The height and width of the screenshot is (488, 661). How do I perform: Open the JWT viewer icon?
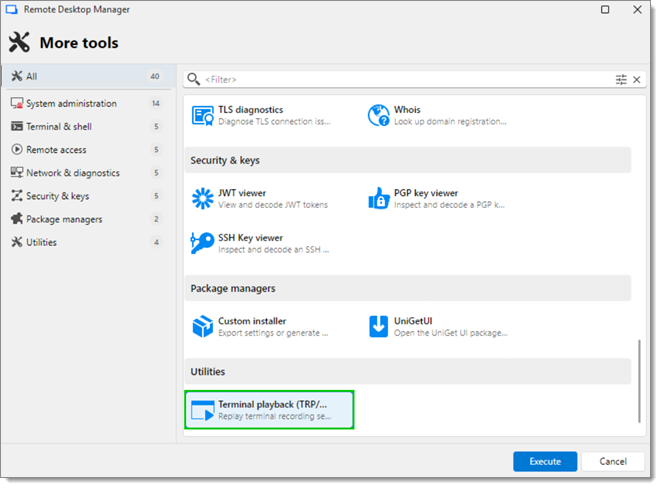[203, 198]
